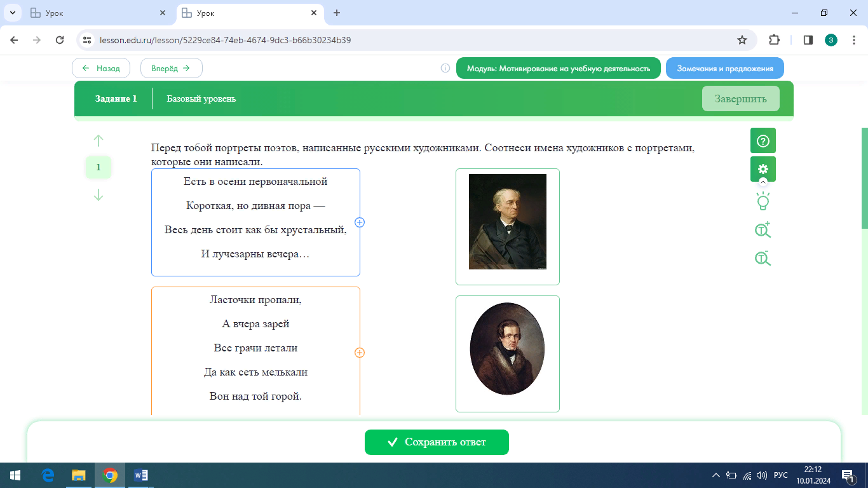The width and height of the screenshot is (868, 488).
Task: Click the info icon beside module label
Action: [x=445, y=68]
